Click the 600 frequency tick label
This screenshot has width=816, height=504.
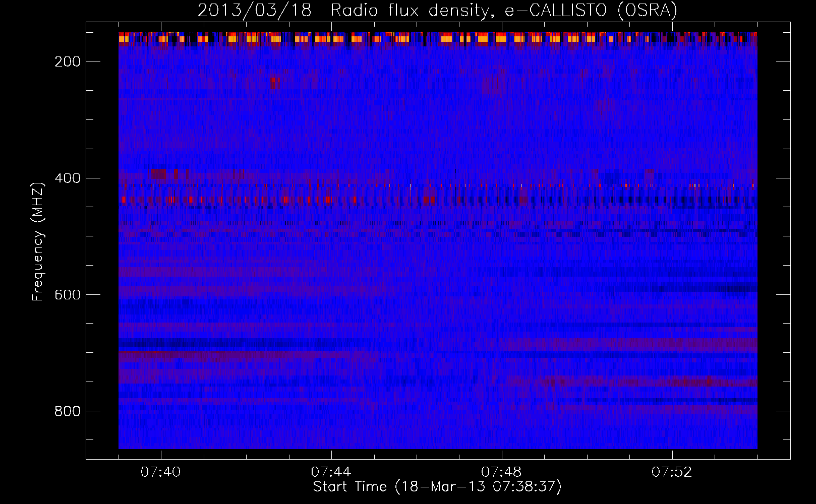tap(68, 295)
